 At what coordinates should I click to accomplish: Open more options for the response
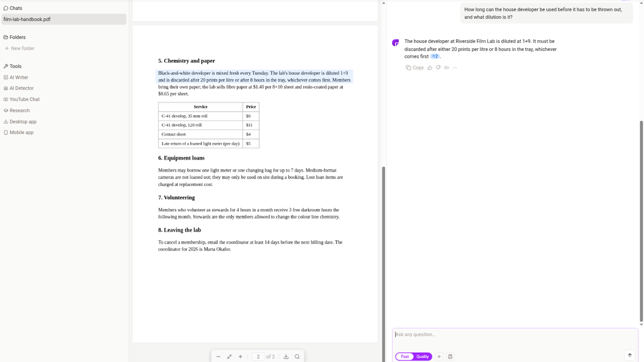[455, 68]
